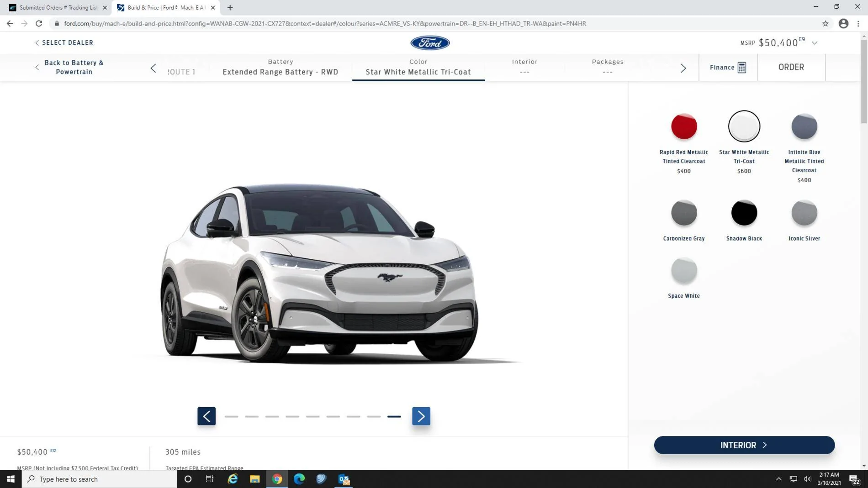View site security lock info

coord(57,23)
